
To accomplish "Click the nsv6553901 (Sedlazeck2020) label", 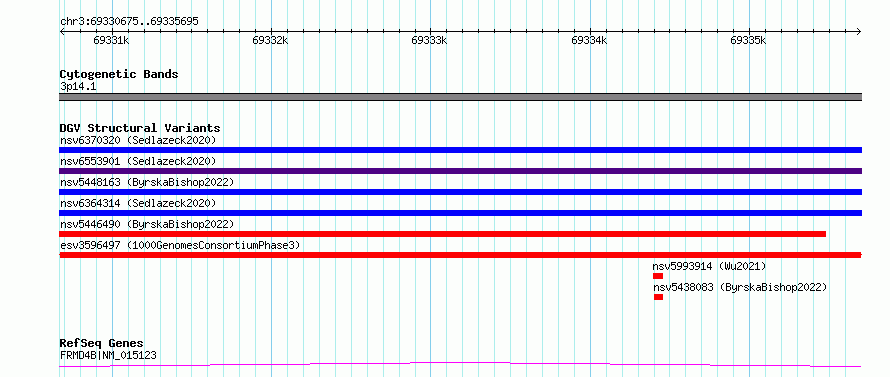I will 138,161.
